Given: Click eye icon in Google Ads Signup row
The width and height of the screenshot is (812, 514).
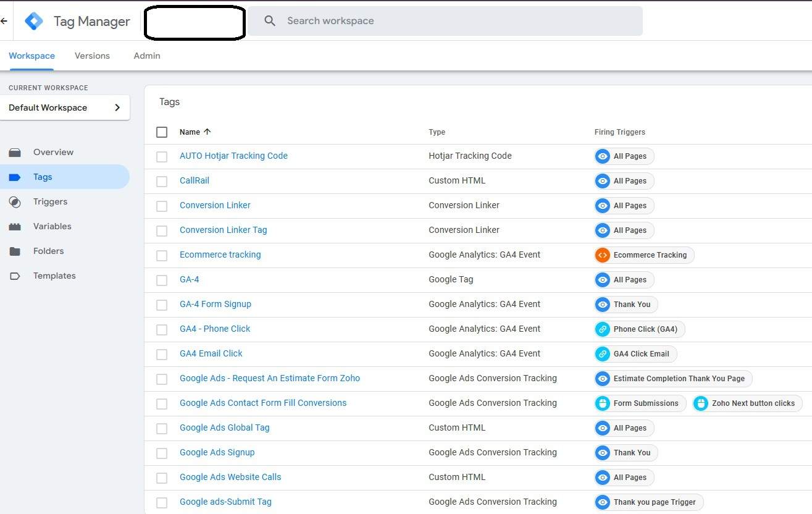Looking at the screenshot, I should coord(603,453).
